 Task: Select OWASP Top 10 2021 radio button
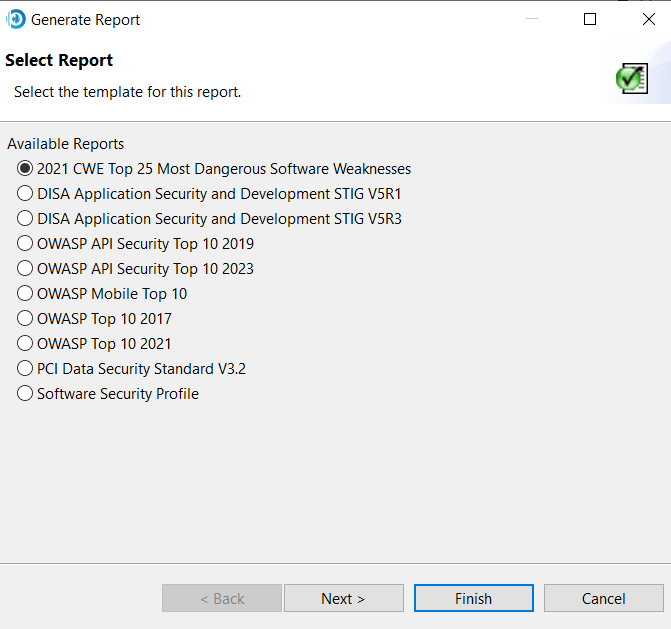(x=25, y=344)
